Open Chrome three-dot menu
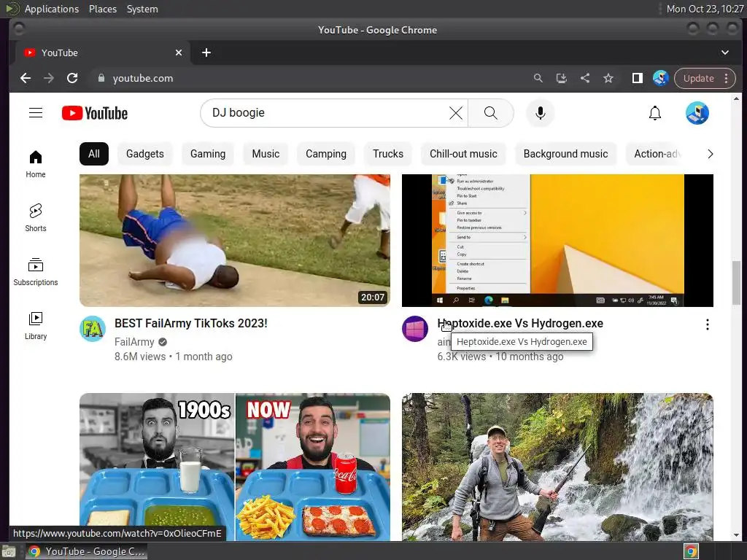Image resolution: width=747 pixels, height=560 pixels. click(x=727, y=78)
